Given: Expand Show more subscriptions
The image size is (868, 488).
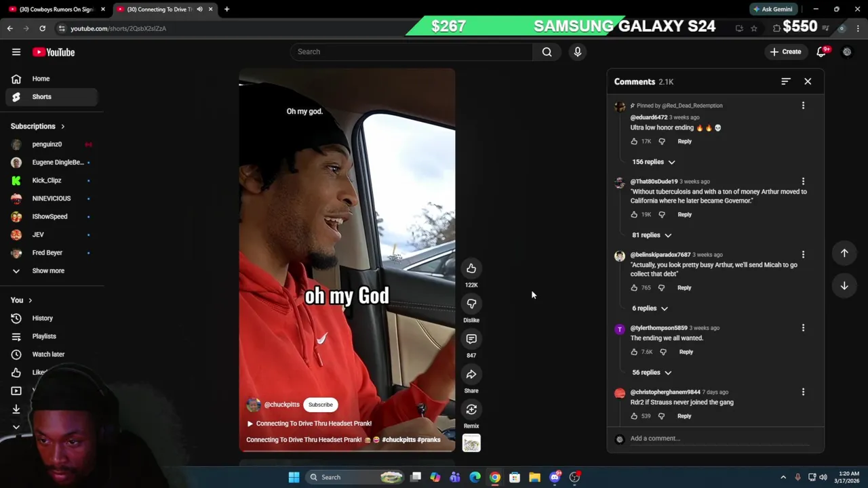Looking at the screenshot, I should [x=52, y=270].
